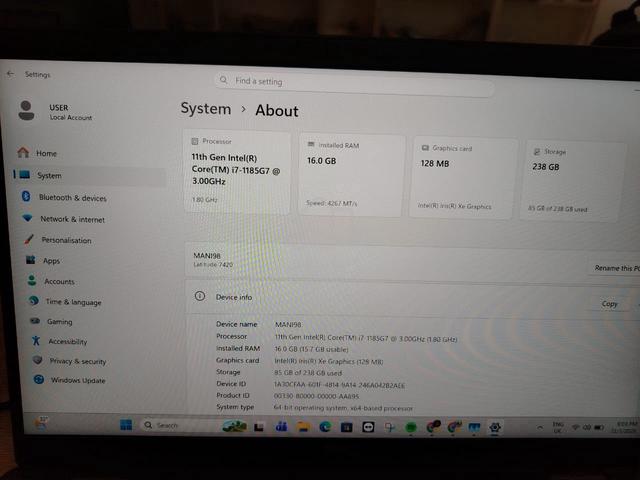Click the '16.0 GB (15.7 GB usable)' text
The height and width of the screenshot is (480, 640).
[x=311, y=349]
